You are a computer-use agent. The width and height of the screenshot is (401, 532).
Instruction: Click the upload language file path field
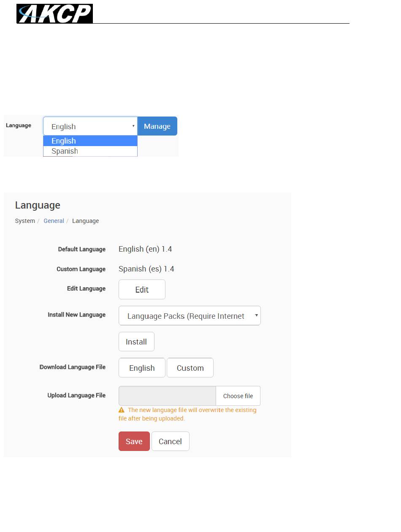[167, 396]
